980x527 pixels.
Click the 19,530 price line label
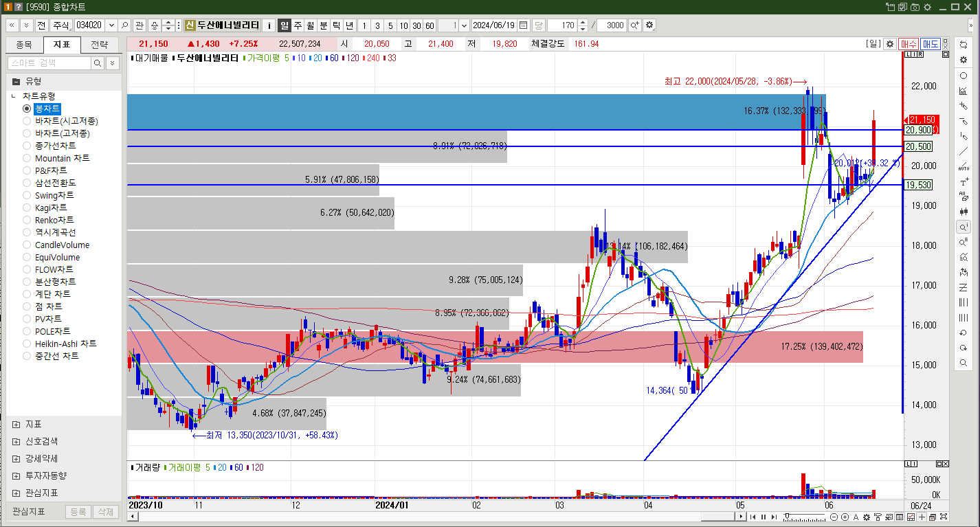(918, 185)
